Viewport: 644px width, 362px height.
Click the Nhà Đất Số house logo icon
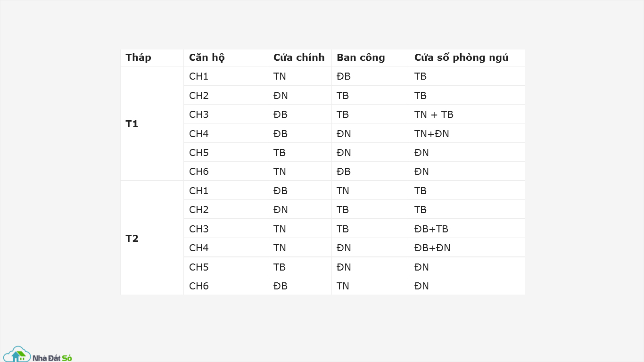pos(17,354)
